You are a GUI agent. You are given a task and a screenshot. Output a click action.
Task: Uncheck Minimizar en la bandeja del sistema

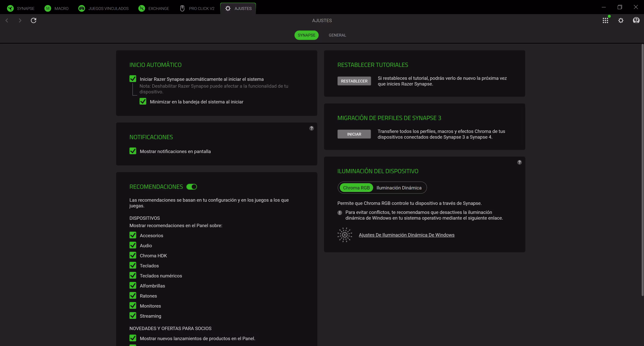143,101
